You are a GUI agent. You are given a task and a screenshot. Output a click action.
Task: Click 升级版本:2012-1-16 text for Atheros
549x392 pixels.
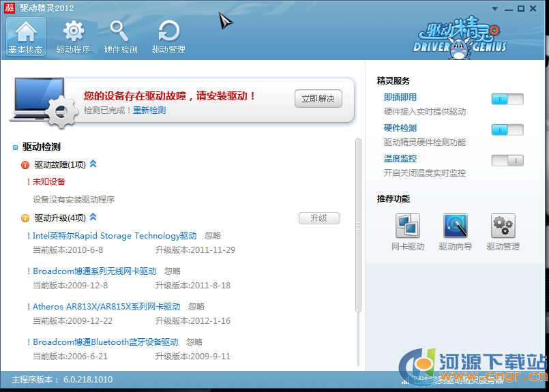pos(193,321)
